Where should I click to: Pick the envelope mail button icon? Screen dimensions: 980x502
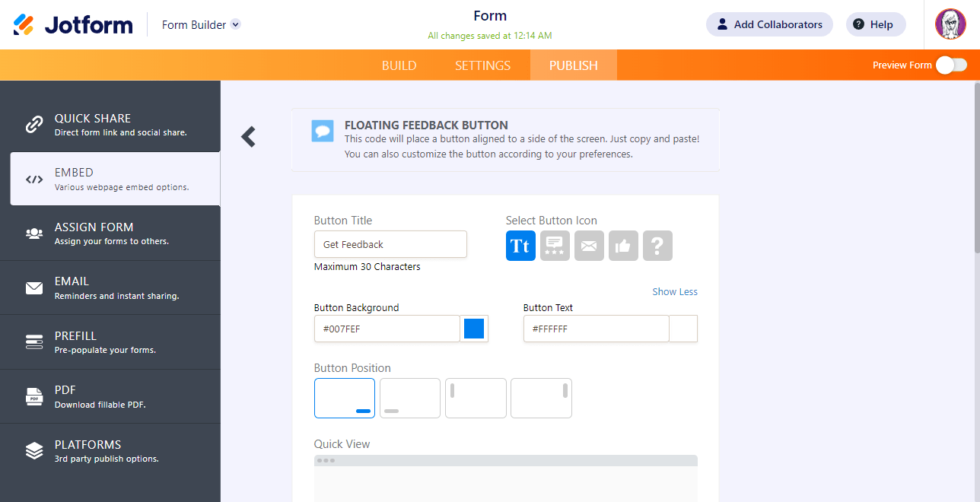click(x=589, y=246)
